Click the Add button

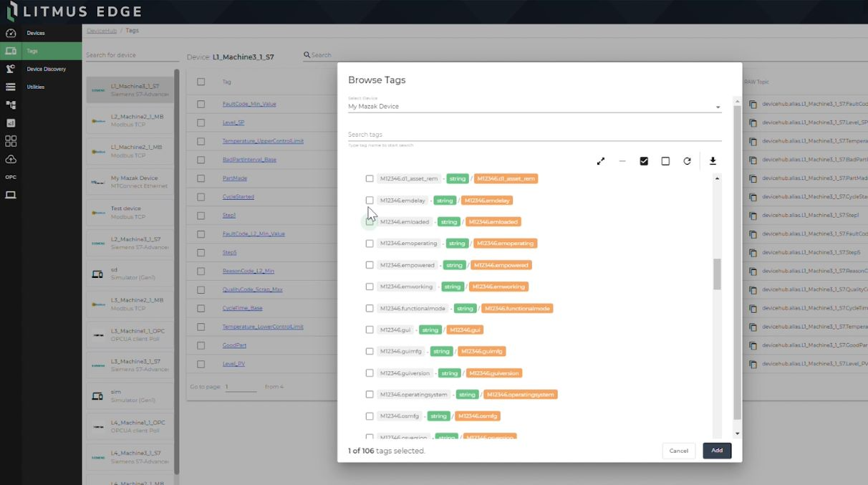(717, 451)
